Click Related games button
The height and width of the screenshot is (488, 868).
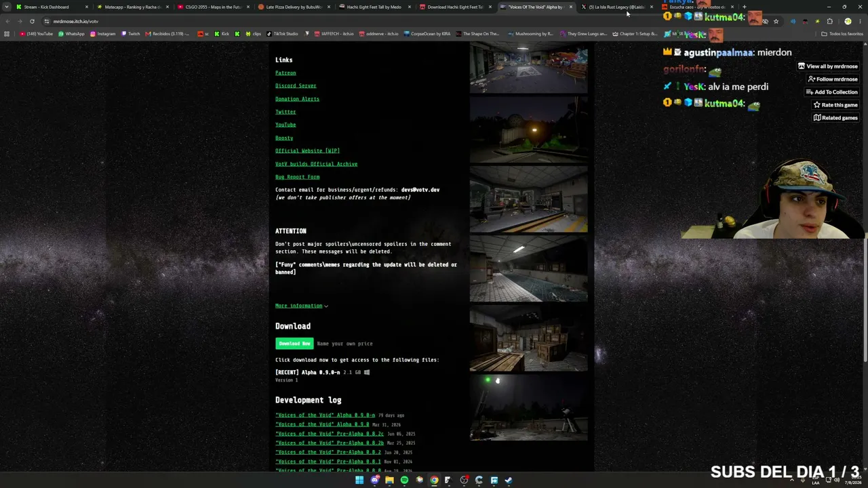click(x=835, y=118)
